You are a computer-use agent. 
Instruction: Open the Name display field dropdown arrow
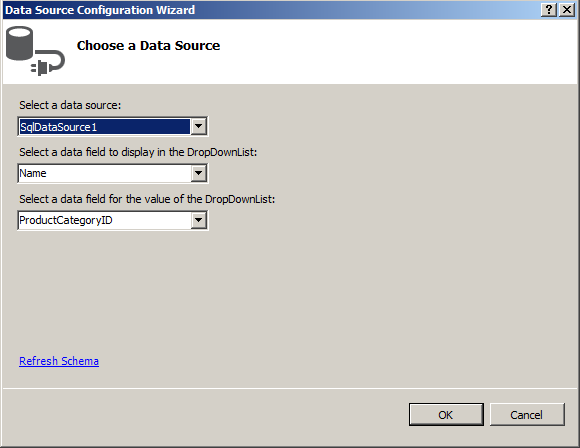(x=199, y=173)
